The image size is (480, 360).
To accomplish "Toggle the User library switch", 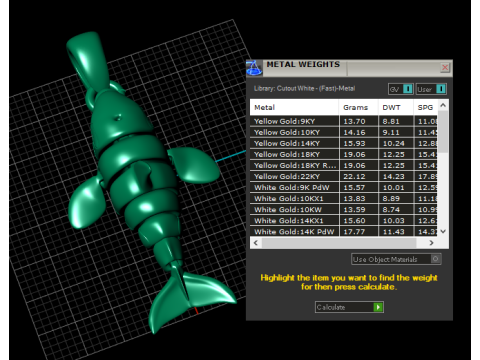I will point(431,89).
